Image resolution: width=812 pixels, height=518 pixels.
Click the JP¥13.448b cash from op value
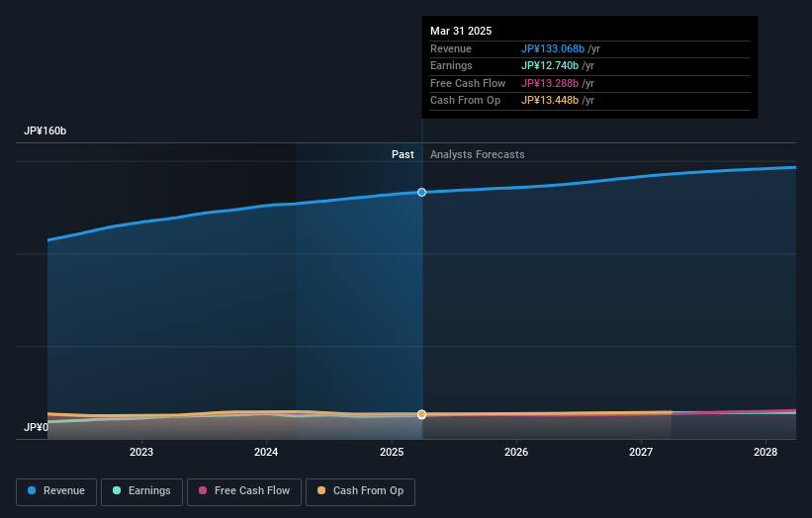550,101
